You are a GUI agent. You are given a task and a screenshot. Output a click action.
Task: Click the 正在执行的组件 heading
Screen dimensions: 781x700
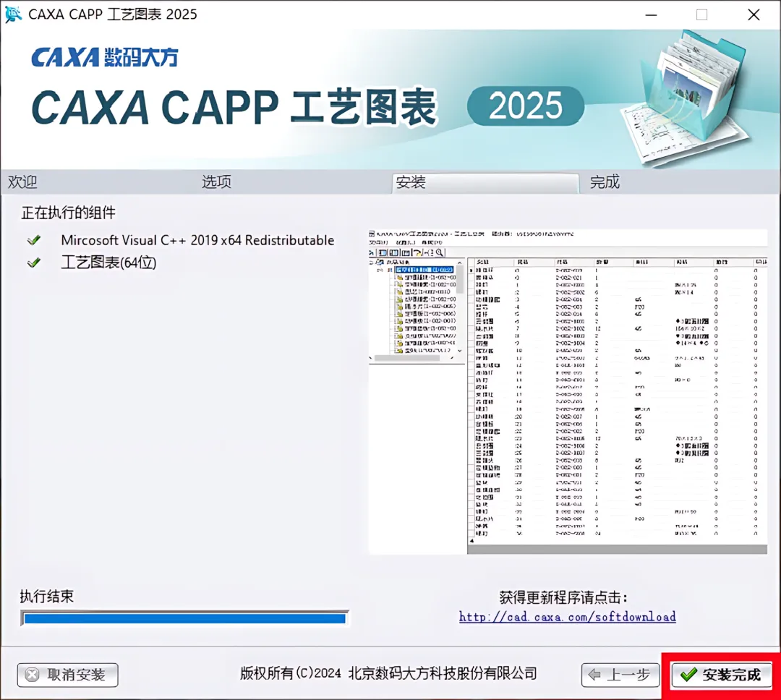(x=68, y=213)
